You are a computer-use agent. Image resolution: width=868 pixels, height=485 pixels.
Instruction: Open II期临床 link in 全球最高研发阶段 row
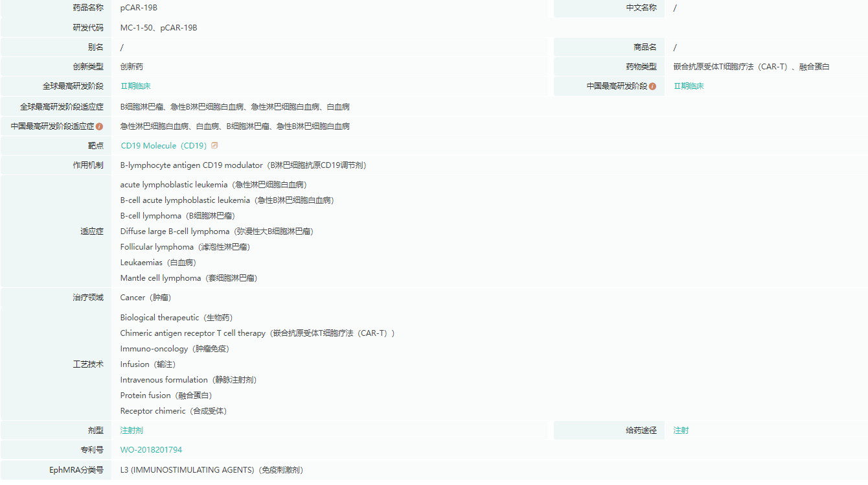(x=135, y=86)
